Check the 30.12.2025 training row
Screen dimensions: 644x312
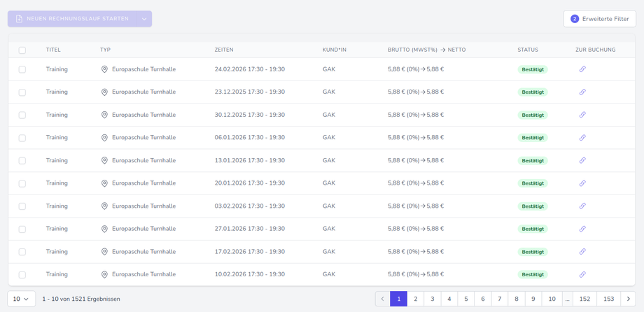coord(22,115)
